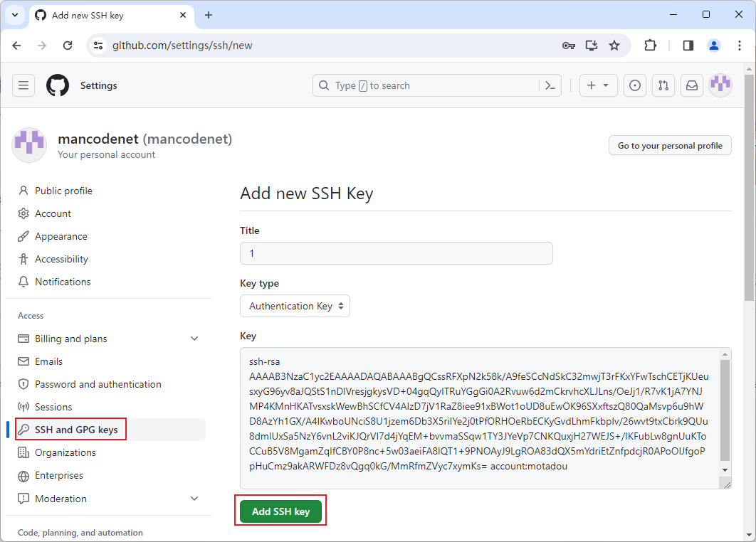Screen dimensions: 756x542
Task: Open the browser Extensions puzzle icon
Action: coord(650,46)
